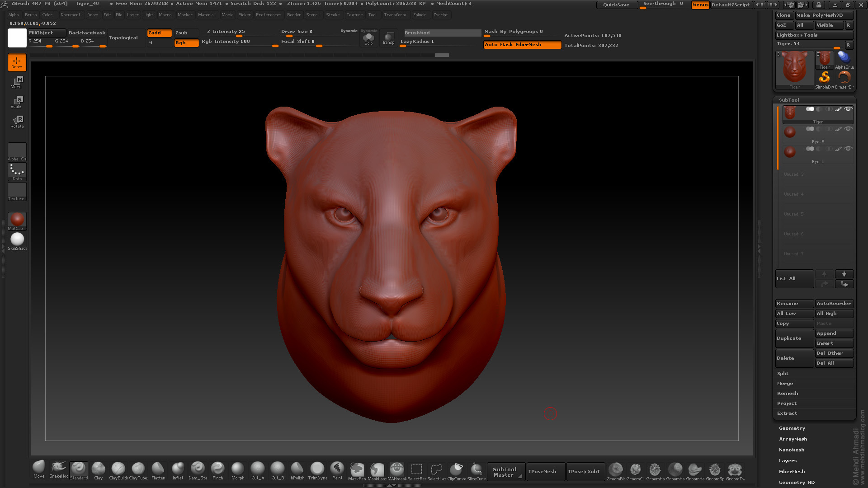Click the Duplicate subtool button
868x488 pixels.
[x=794, y=338]
